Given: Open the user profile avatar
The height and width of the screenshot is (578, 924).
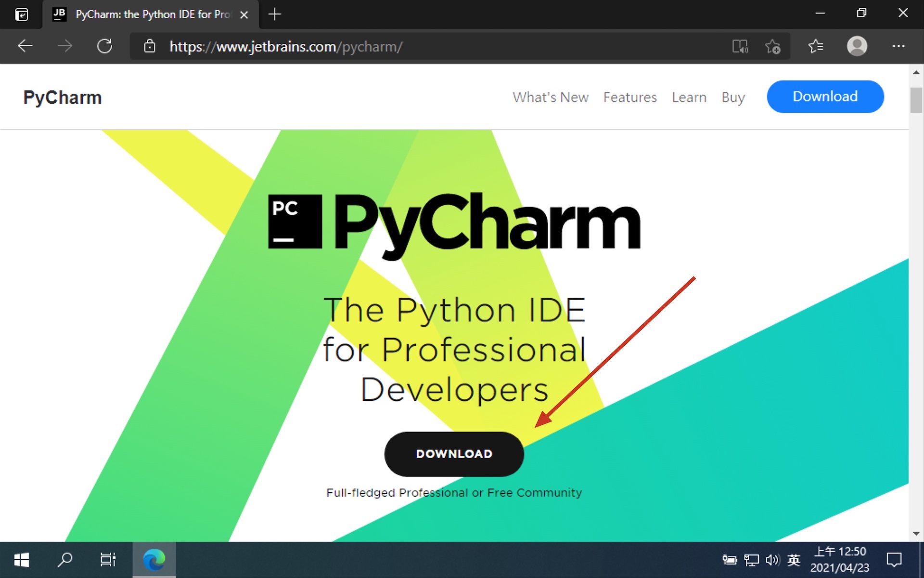Looking at the screenshot, I should (857, 46).
